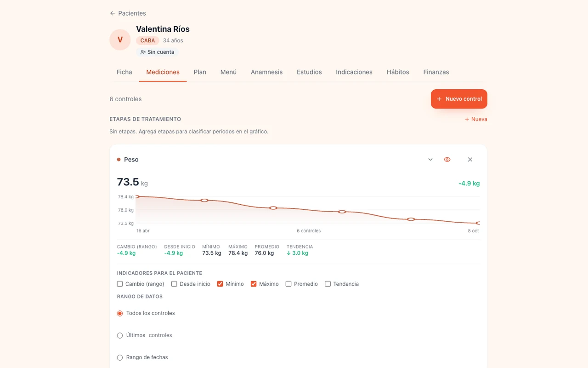588x368 pixels.
Task: Select Últimos controles radio option
Action: [120, 335]
